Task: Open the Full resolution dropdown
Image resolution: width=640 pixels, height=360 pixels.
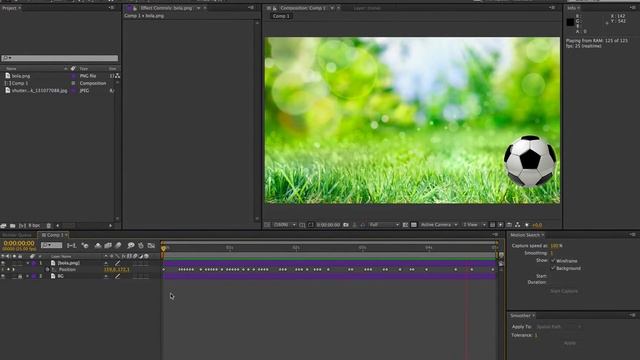Action: coord(384,225)
